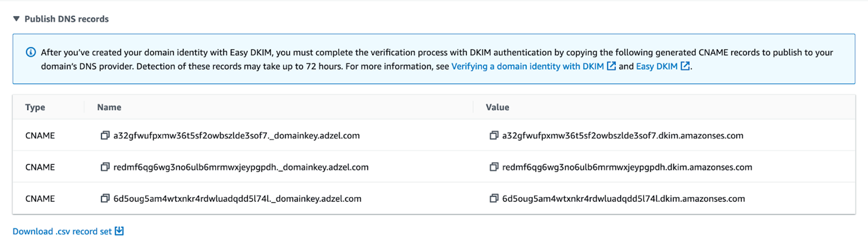Click the a32gfwuf _domainkey.adzel.com name text
The height and width of the screenshot is (250, 868).
[x=236, y=136]
